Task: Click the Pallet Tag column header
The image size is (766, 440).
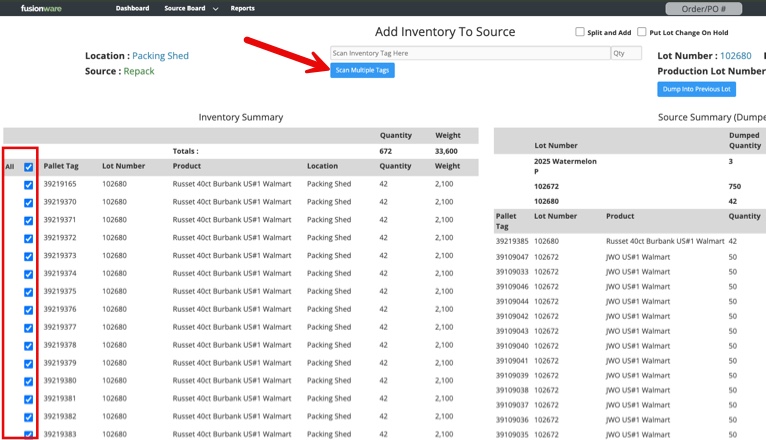Action: click(61, 166)
